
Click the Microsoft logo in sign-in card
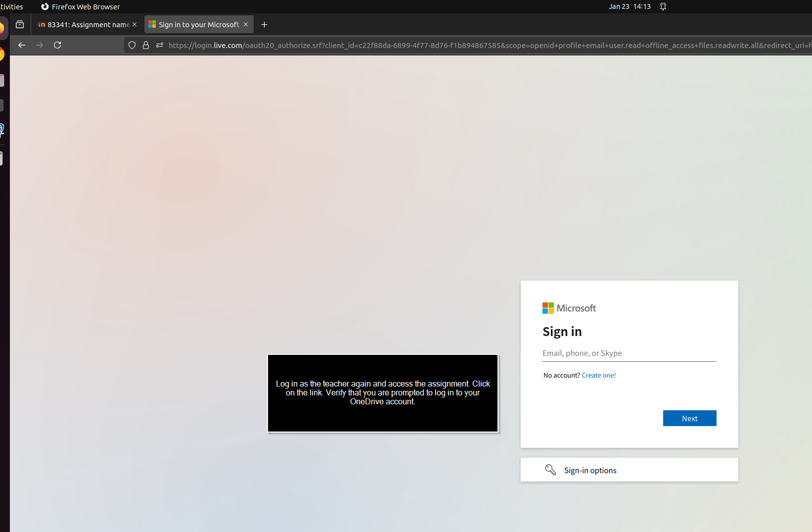(569, 308)
